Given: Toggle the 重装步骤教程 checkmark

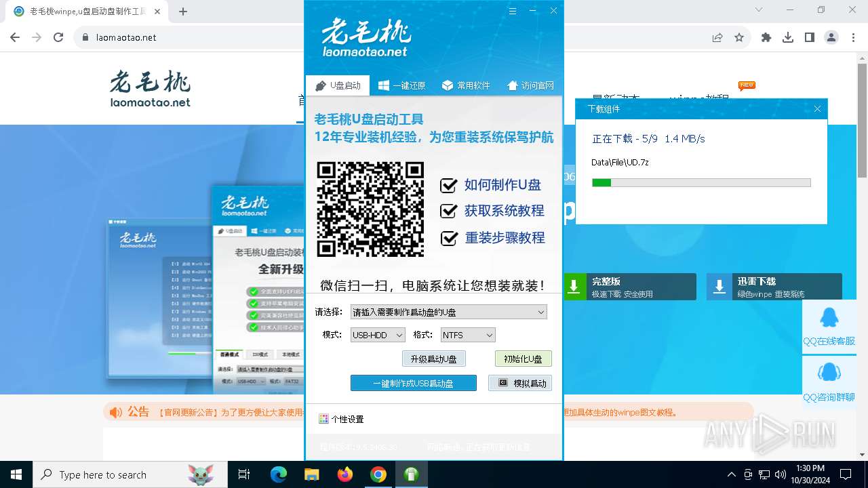Looking at the screenshot, I should click(448, 239).
